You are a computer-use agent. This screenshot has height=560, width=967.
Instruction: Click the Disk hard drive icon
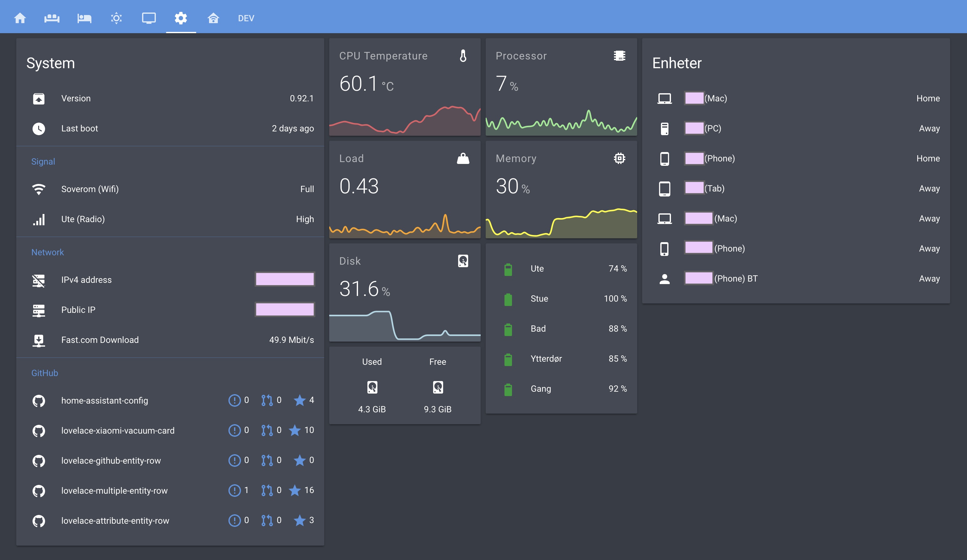463,261
